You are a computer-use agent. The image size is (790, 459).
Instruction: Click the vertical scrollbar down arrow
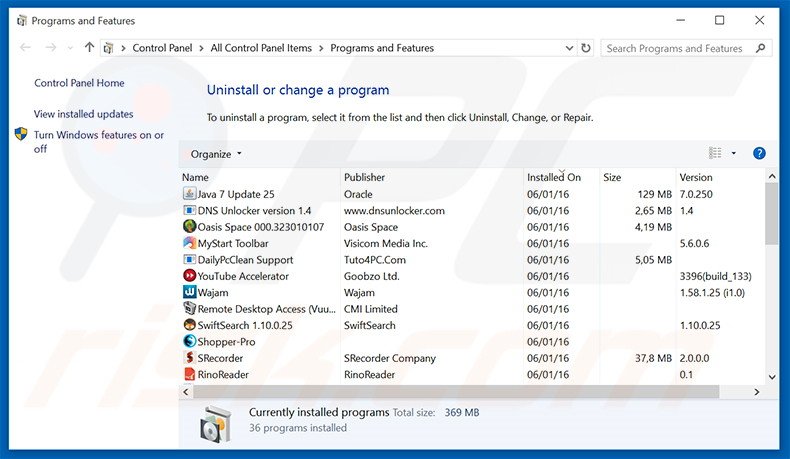point(771,377)
